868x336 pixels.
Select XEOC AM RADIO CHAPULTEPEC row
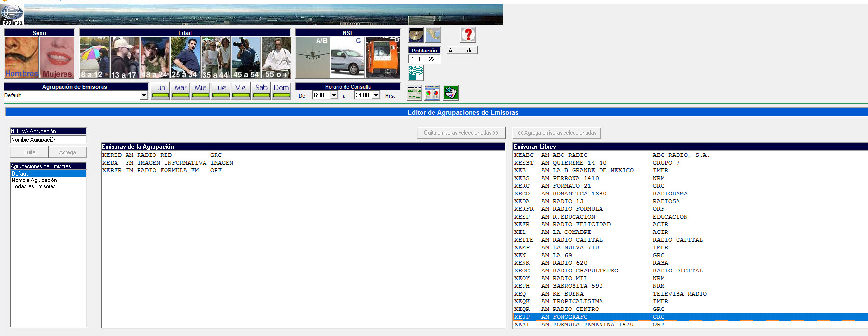point(690,271)
